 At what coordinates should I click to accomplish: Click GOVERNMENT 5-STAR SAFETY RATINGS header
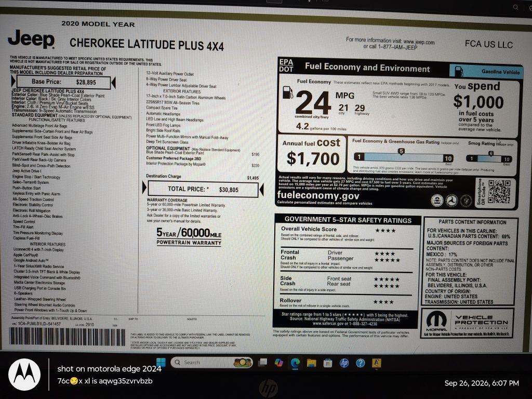tap(348, 220)
